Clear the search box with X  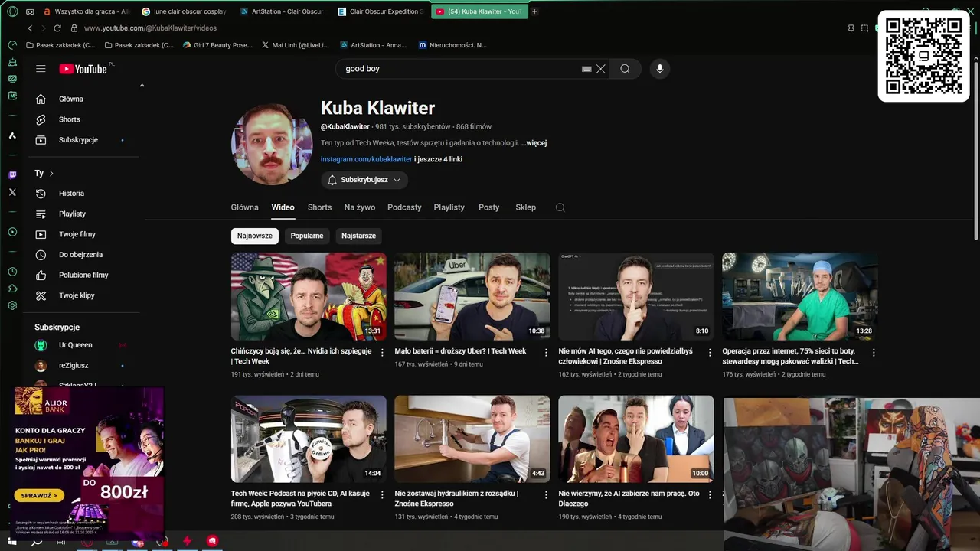(601, 69)
